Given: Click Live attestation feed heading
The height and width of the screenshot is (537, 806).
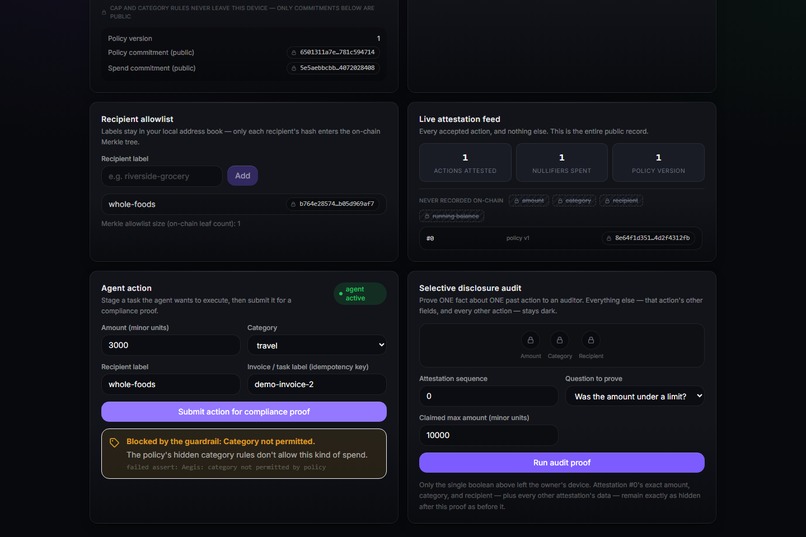Looking at the screenshot, I should click(x=460, y=119).
